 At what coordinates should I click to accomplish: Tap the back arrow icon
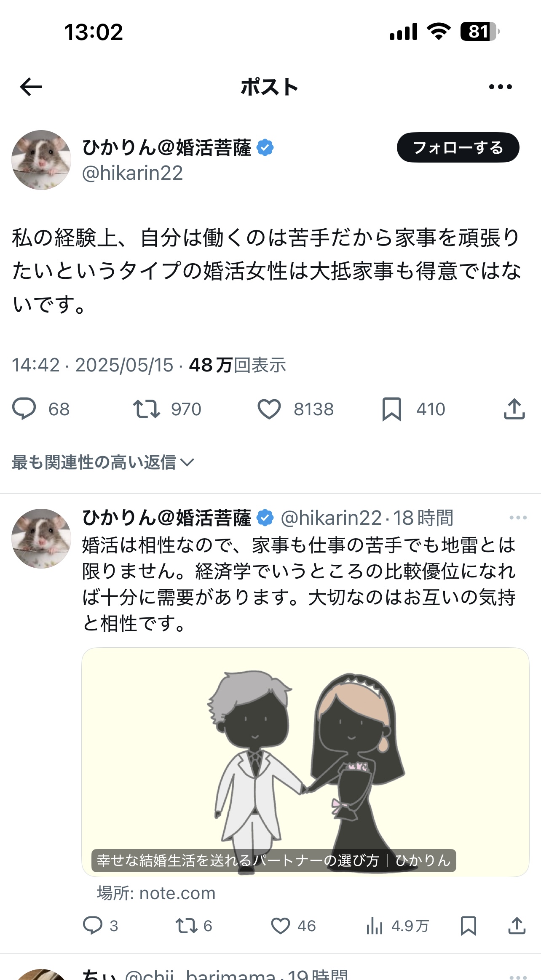[x=31, y=87]
